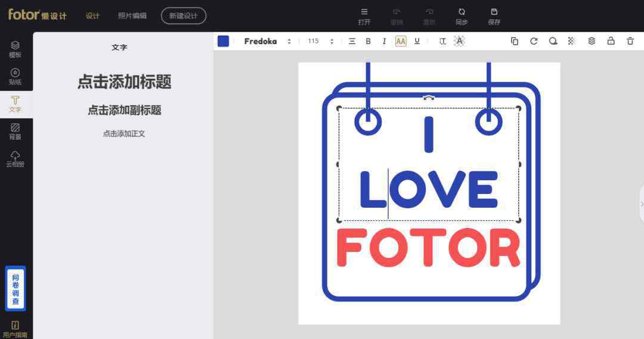The height and width of the screenshot is (339, 644).
Task: Switch to the 设计 design tab
Action: point(92,16)
